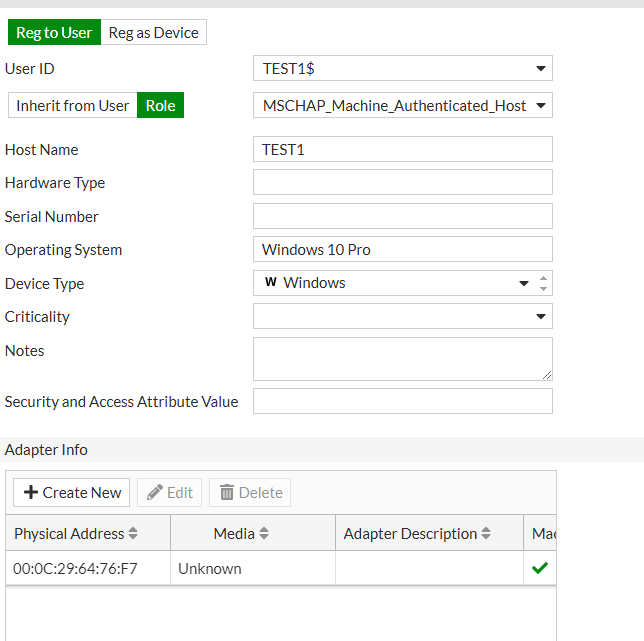
Task: Click the green checkmark in adapter row
Action: tap(540, 568)
